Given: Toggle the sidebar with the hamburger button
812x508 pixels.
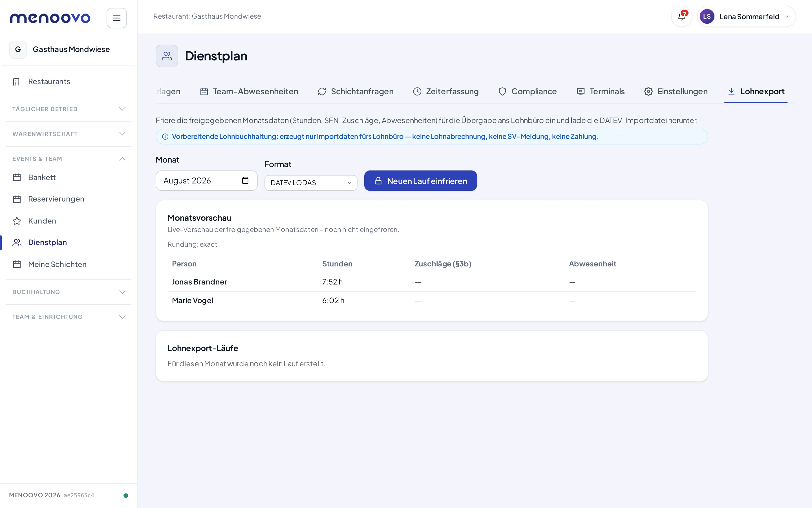Looking at the screenshot, I should pos(116,18).
